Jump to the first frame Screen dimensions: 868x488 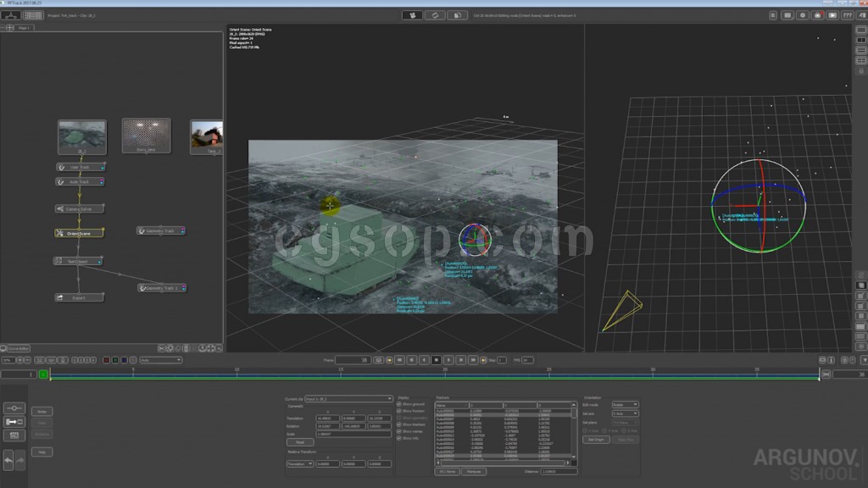coord(399,360)
